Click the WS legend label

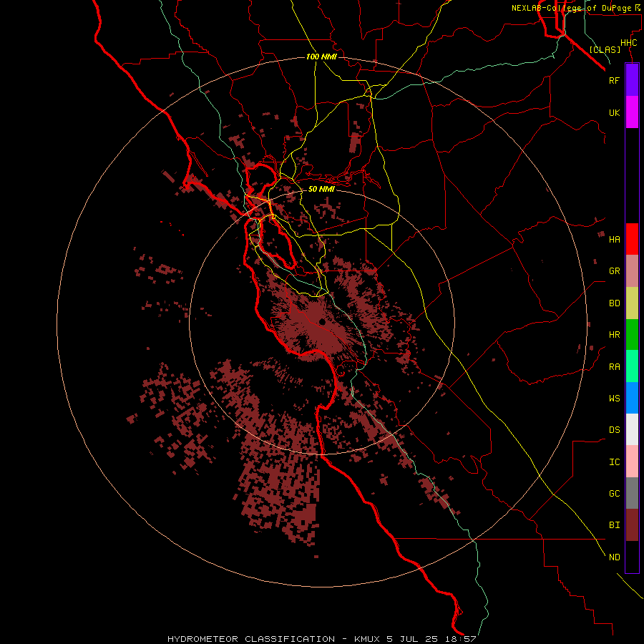[614, 398]
